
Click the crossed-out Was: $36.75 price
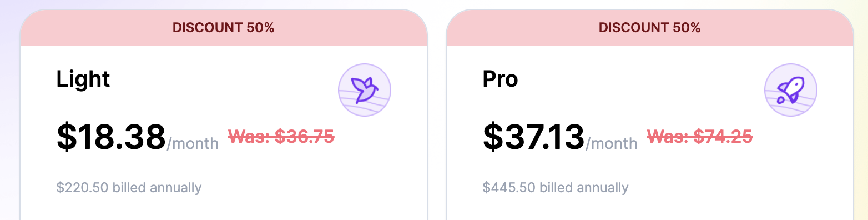281,136
